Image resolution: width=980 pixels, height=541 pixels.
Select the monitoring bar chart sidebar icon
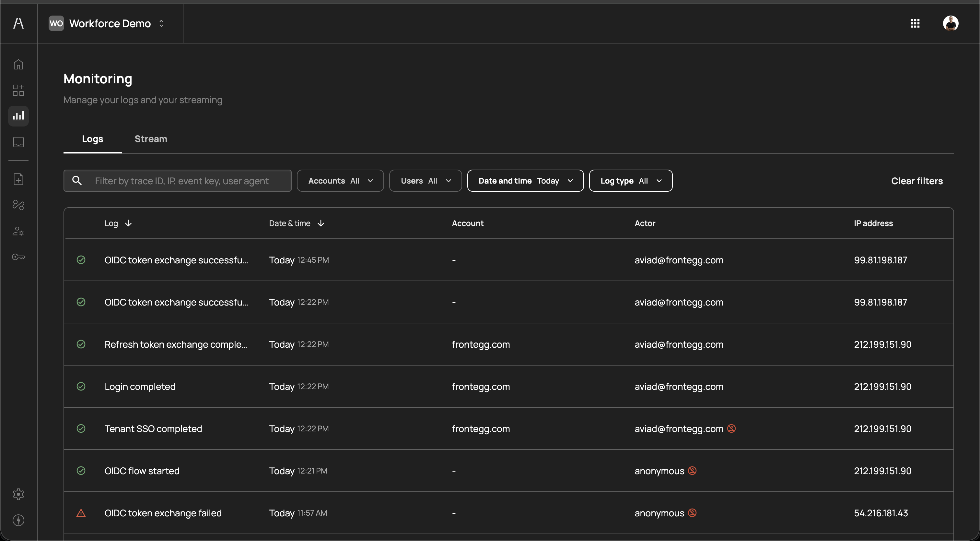click(18, 116)
